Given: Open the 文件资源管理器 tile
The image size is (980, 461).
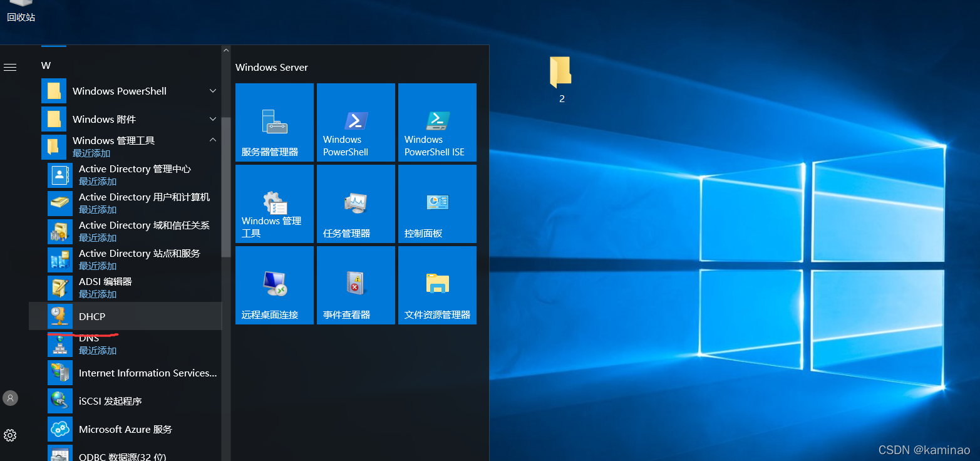Looking at the screenshot, I should click(x=437, y=285).
